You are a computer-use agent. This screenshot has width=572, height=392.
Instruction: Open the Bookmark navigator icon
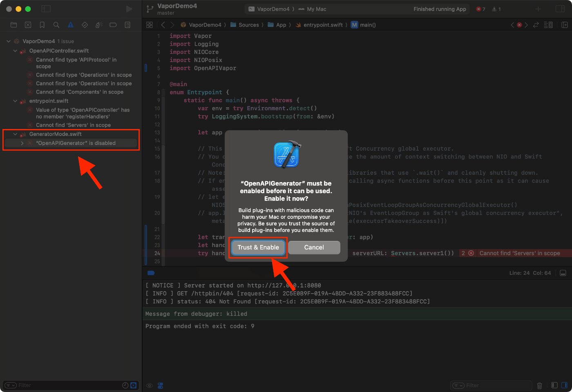(x=42, y=25)
